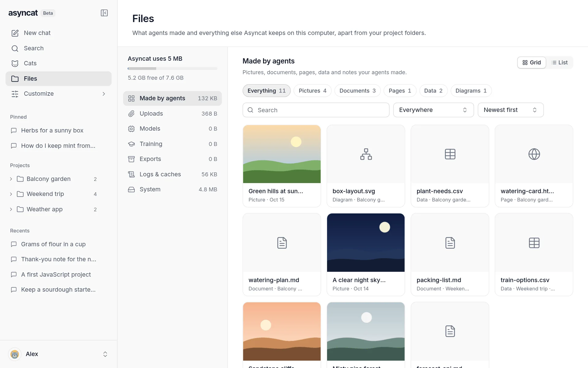The width and height of the screenshot is (588, 368).
Task: Click the watering-card globe icon
Action: point(534,154)
